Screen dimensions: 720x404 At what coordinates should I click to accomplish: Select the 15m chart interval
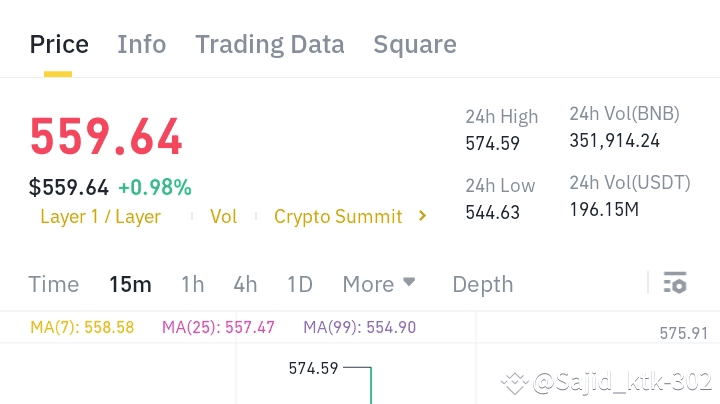(130, 284)
